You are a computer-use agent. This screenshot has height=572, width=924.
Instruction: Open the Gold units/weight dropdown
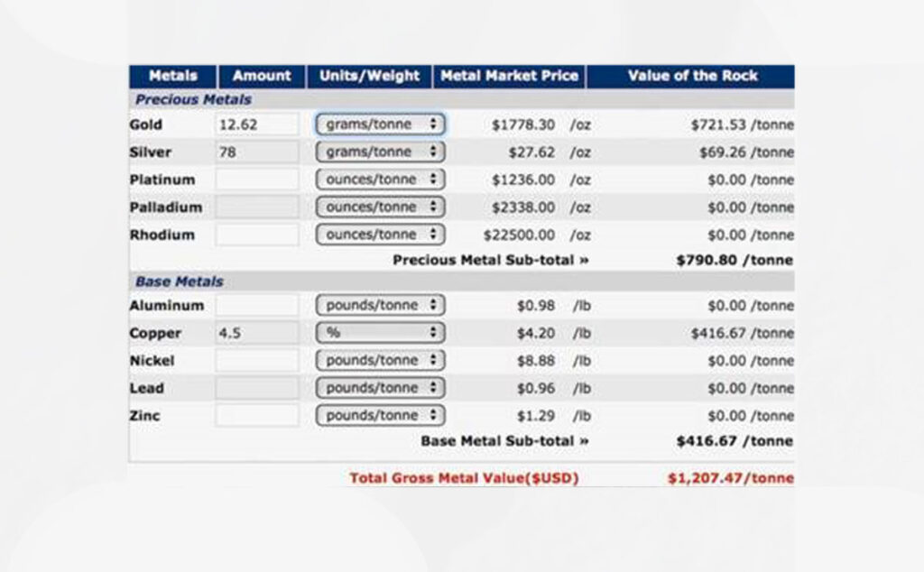[380, 125]
